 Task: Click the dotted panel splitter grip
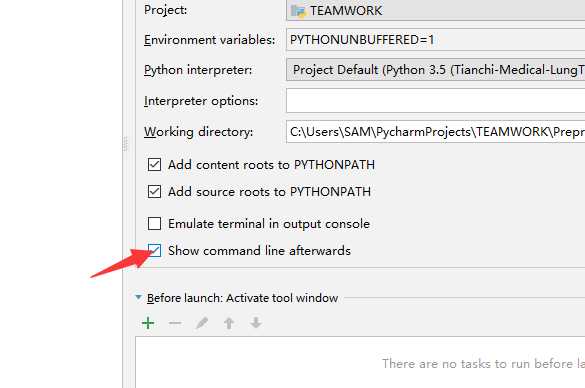(125, 144)
